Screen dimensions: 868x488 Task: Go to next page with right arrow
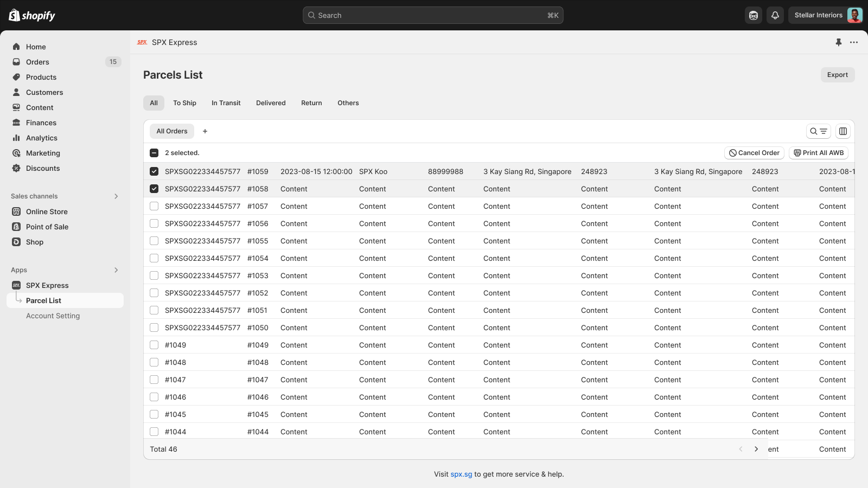pyautogui.click(x=756, y=449)
